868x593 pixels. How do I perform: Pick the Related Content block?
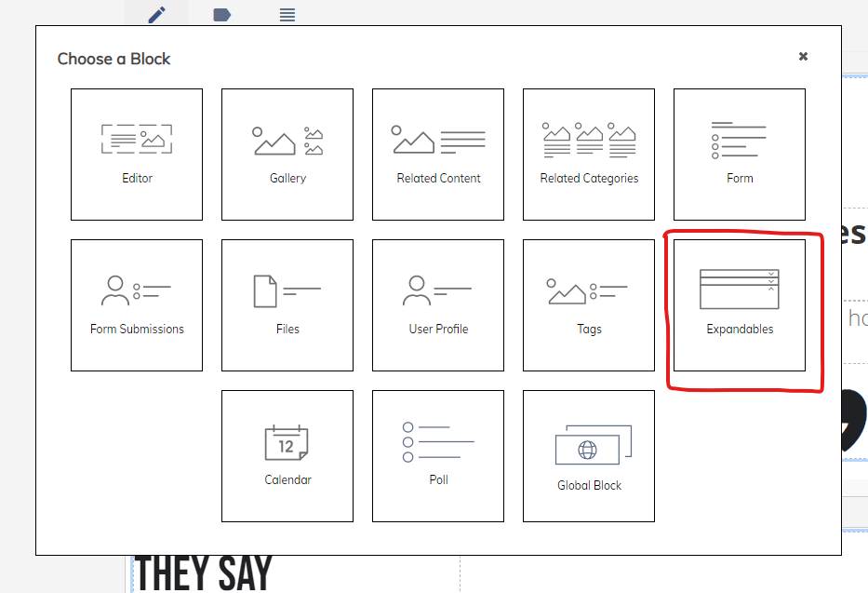click(x=438, y=155)
